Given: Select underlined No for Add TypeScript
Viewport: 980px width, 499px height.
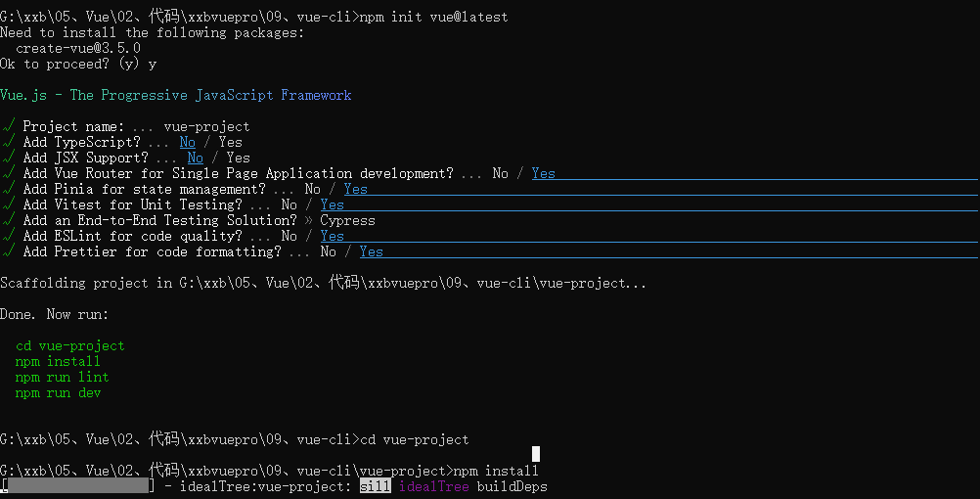Looking at the screenshot, I should 188,142.
